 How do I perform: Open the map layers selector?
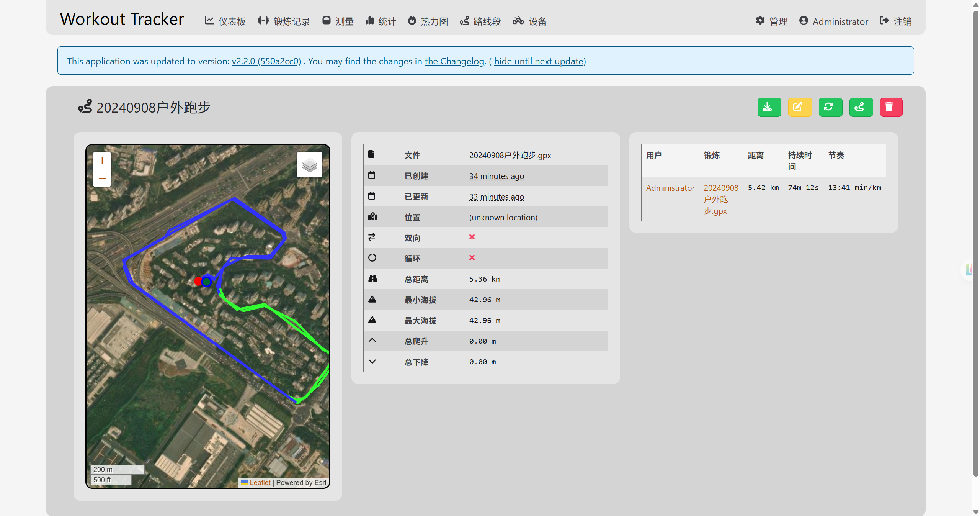point(309,165)
